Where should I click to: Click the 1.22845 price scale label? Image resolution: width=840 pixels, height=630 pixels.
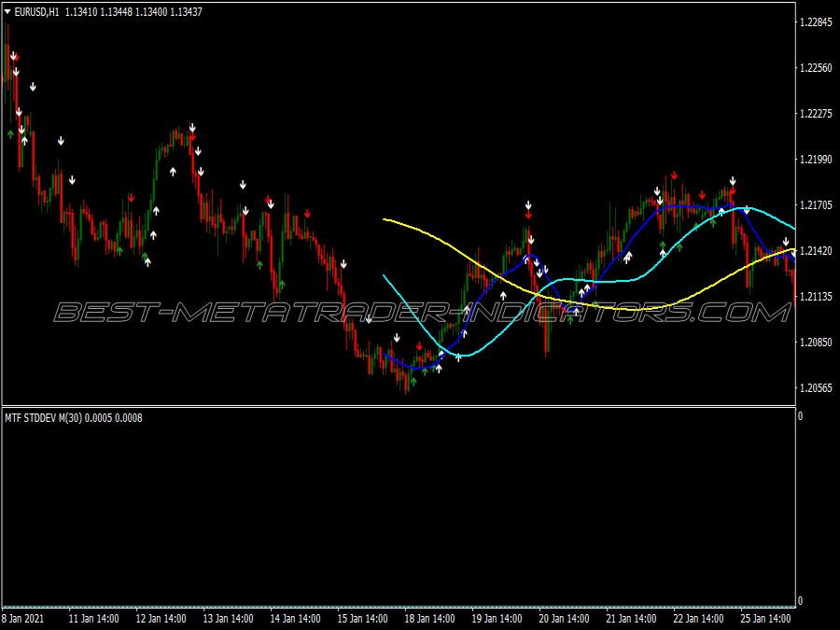[x=816, y=22]
